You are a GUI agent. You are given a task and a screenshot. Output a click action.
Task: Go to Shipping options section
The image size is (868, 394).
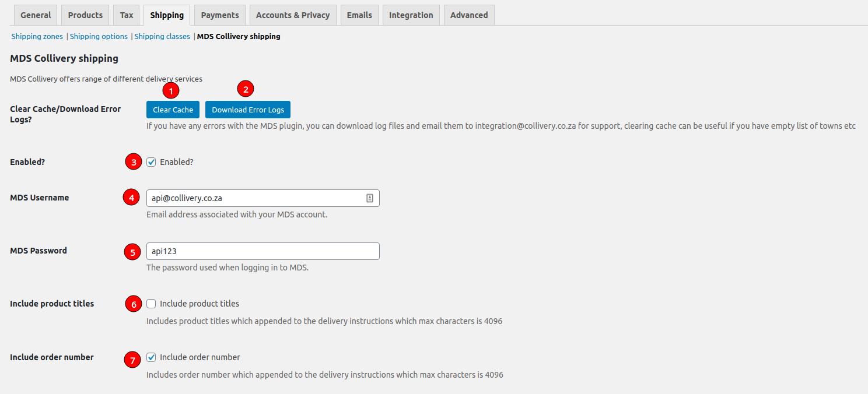[x=99, y=36]
